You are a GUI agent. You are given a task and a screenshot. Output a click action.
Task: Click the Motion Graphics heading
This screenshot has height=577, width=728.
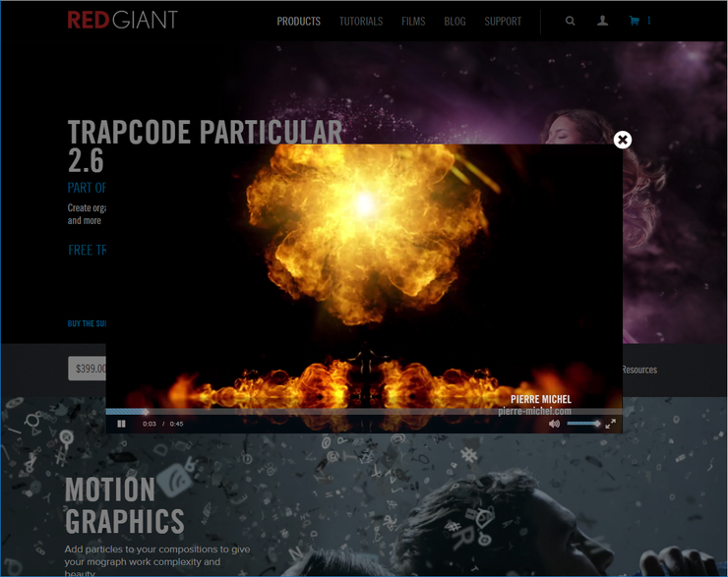(124, 505)
